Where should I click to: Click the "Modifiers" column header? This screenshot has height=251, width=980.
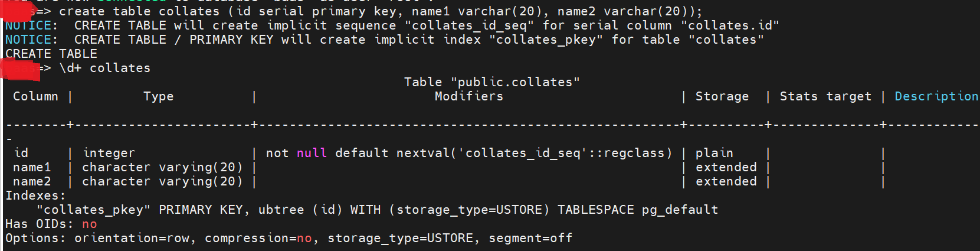(x=468, y=96)
